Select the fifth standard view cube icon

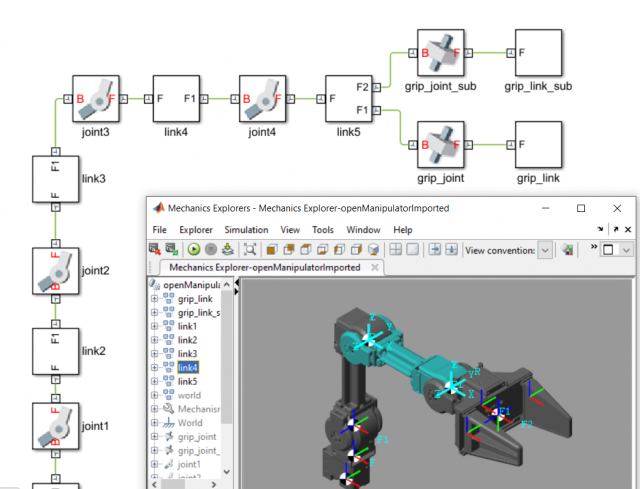click(339, 249)
